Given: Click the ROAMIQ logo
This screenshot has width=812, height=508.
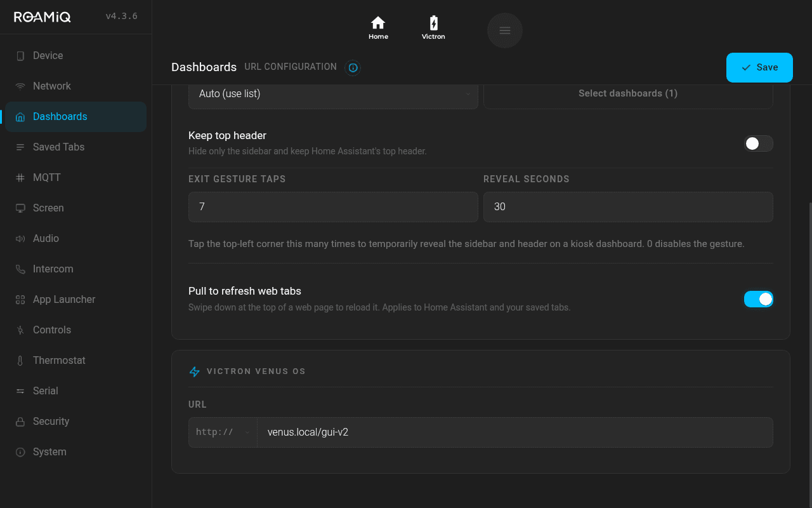Looking at the screenshot, I should pyautogui.click(x=43, y=17).
